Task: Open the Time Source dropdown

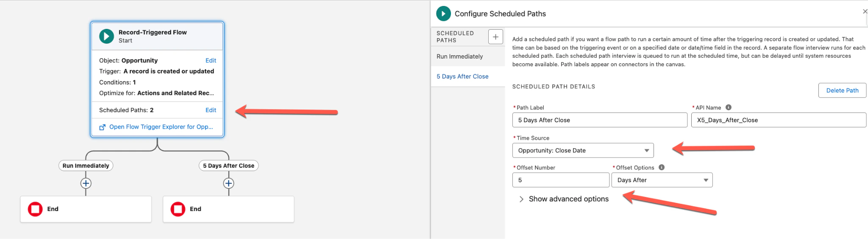Action: point(583,150)
